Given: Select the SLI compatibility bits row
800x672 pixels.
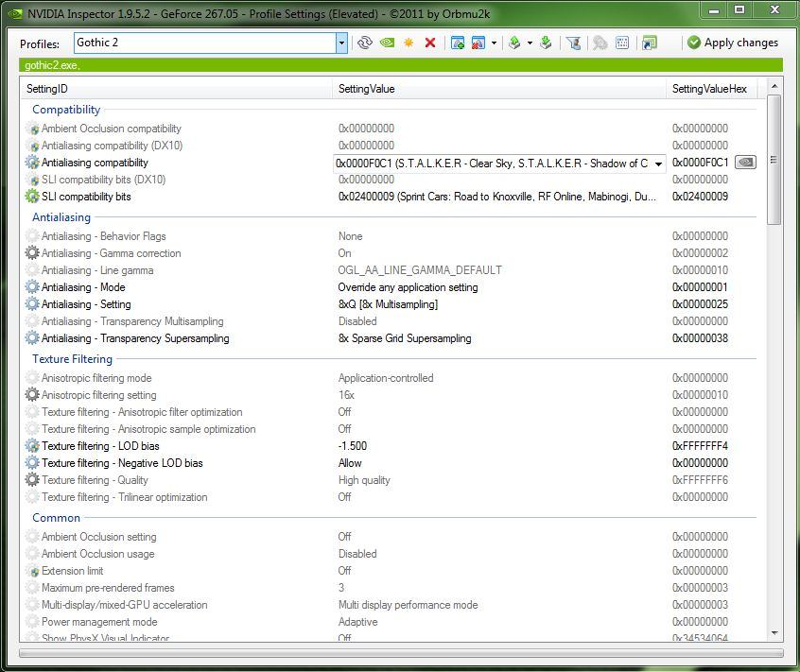Looking at the screenshot, I should click(x=391, y=197).
